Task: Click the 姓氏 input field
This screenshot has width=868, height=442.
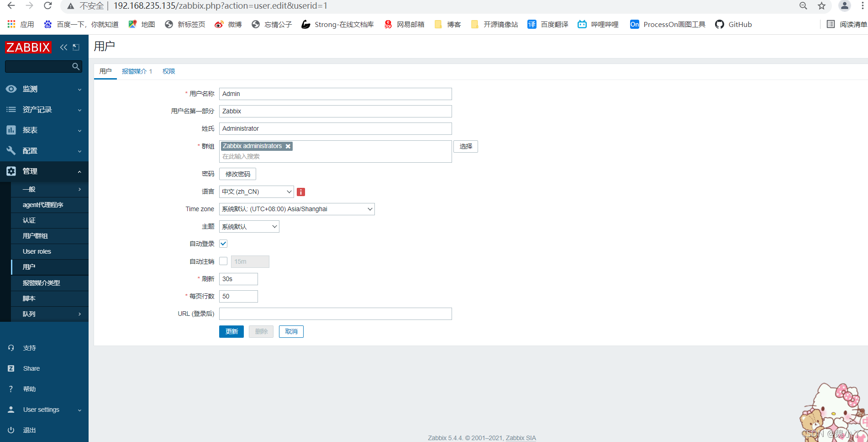Action: pyautogui.click(x=336, y=128)
